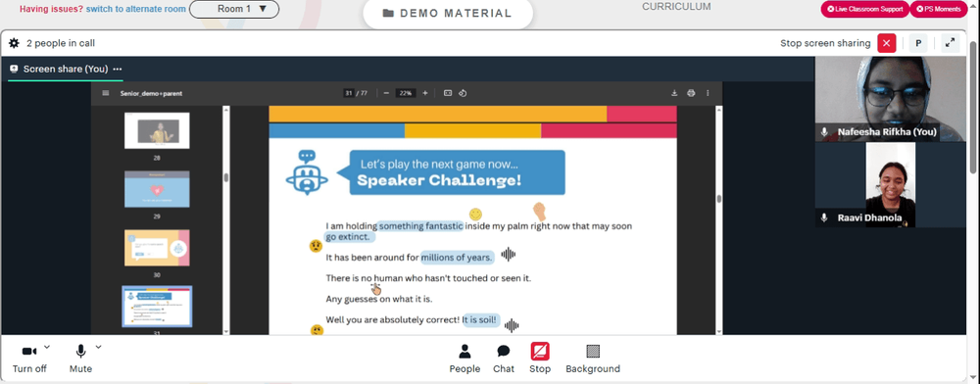Click highlighted text millions of years.
The image size is (980, 384).
coord(458,257)
